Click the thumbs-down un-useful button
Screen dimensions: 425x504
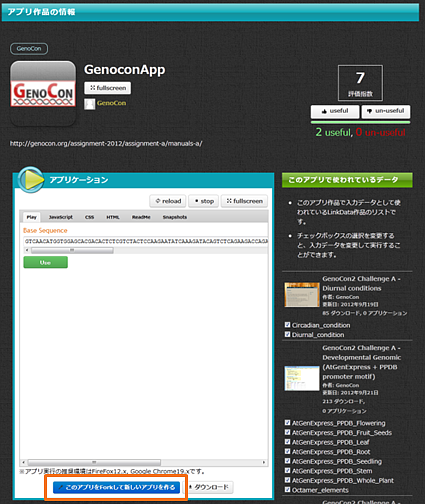click(386, 111)
